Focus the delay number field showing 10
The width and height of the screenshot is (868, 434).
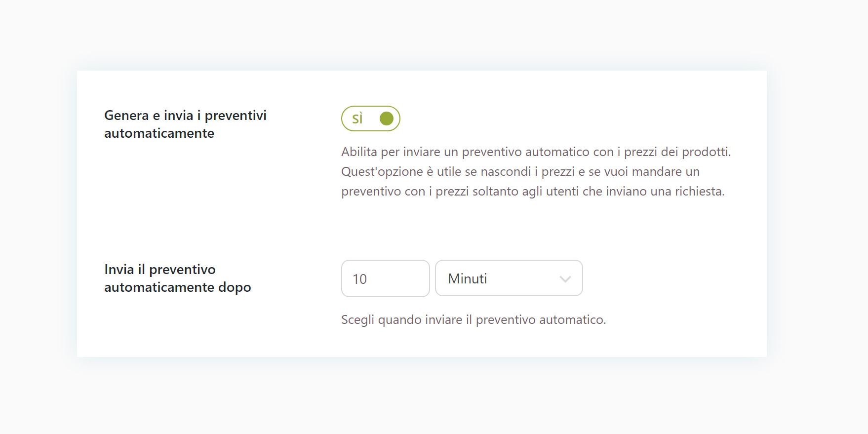(385, 279)
